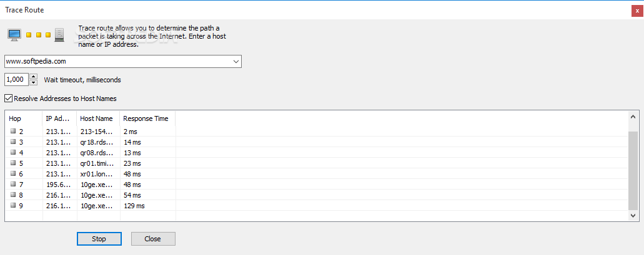
Task: Increase wait timeout with up arrow
Action: [34, 77]
